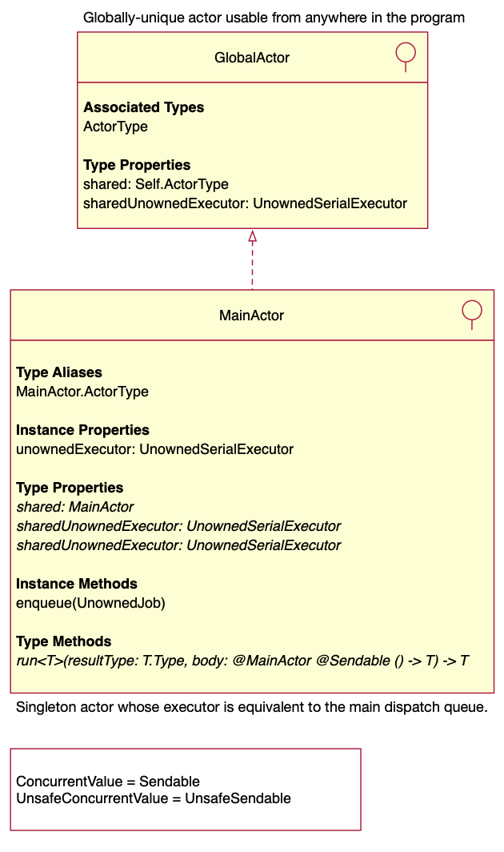Click the inheritance arrowhead below GlobalActor
This screenshot has height=852, width=504.
tap(253, 237)
